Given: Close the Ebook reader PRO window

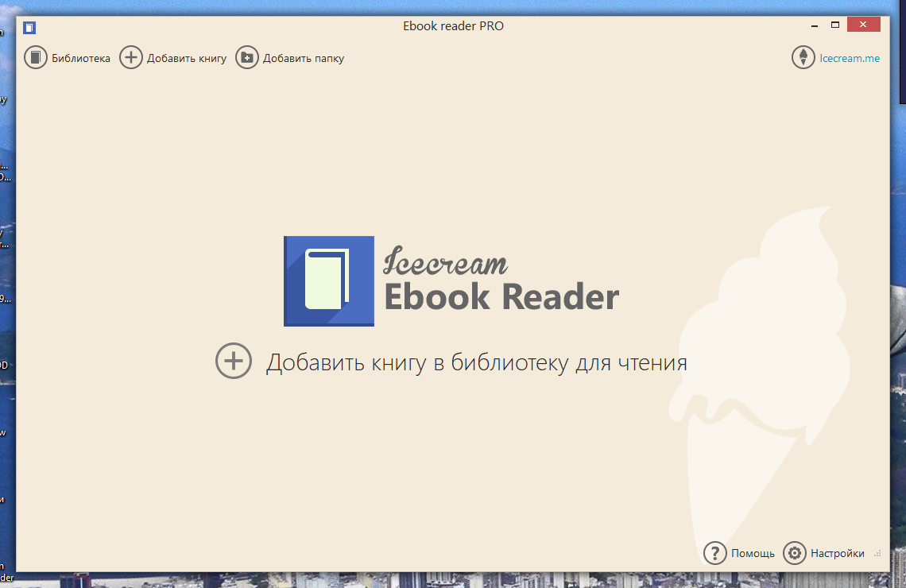Looking at the screenshot, I should click(863, 25).
